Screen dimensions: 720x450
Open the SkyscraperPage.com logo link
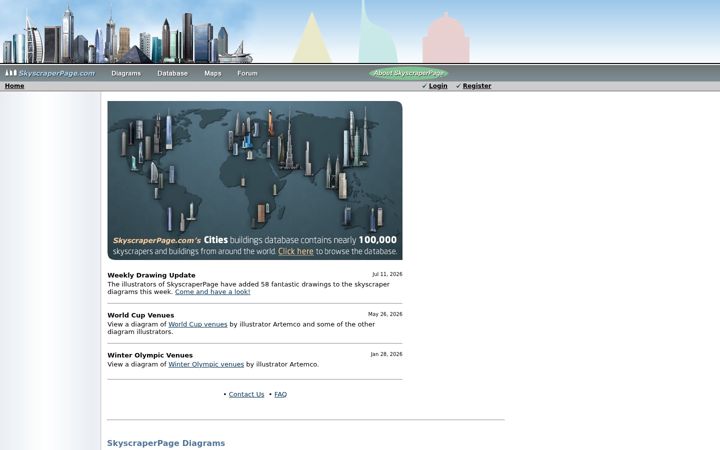tap(50, 73)
